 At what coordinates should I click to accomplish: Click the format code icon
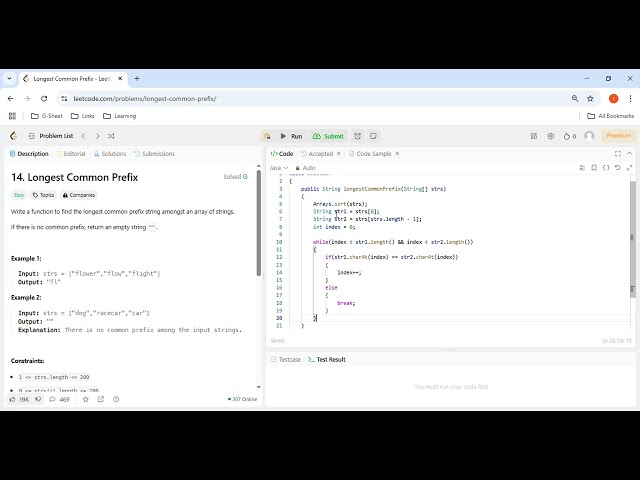click(x=582, y=168)
